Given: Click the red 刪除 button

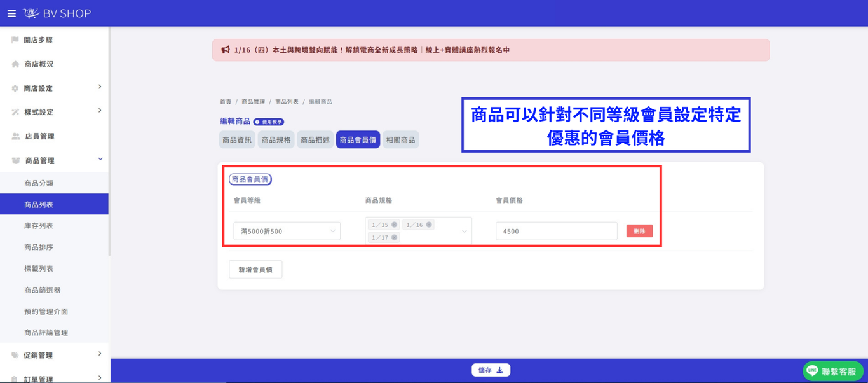Looking at the screenshot, I should tap(640, 231).
